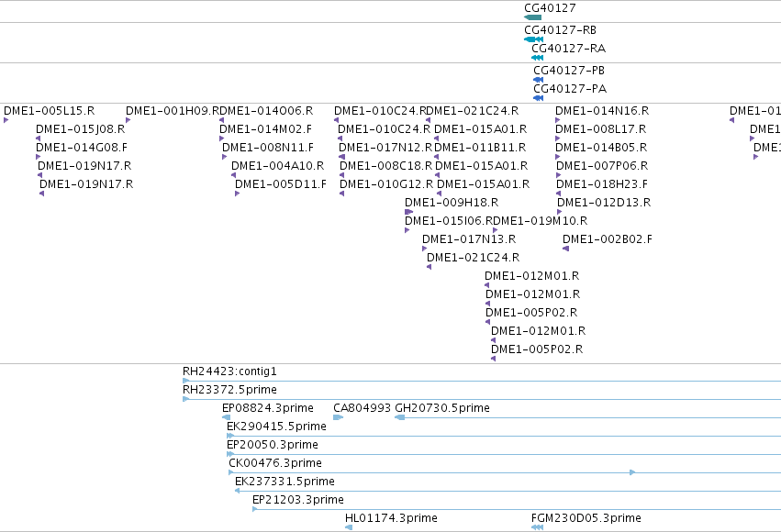Viewport: 781px width, 532px height.
Task: Click the arrow glyph under DME1-015I06.R
Action: click(407, 230)
